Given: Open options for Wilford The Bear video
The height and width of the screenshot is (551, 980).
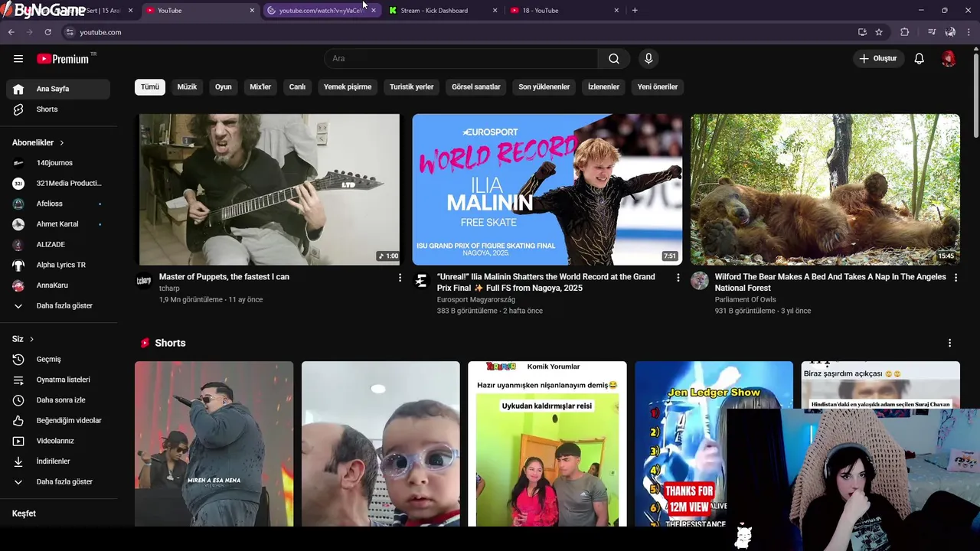Looking at the screenshot, I should coord(955,278).
